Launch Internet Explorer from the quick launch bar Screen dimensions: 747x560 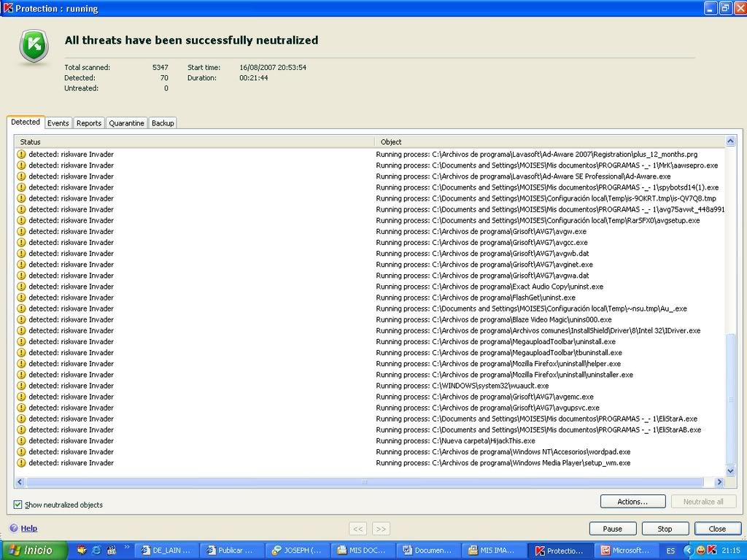pyautogui.click(x=97, y=550)
